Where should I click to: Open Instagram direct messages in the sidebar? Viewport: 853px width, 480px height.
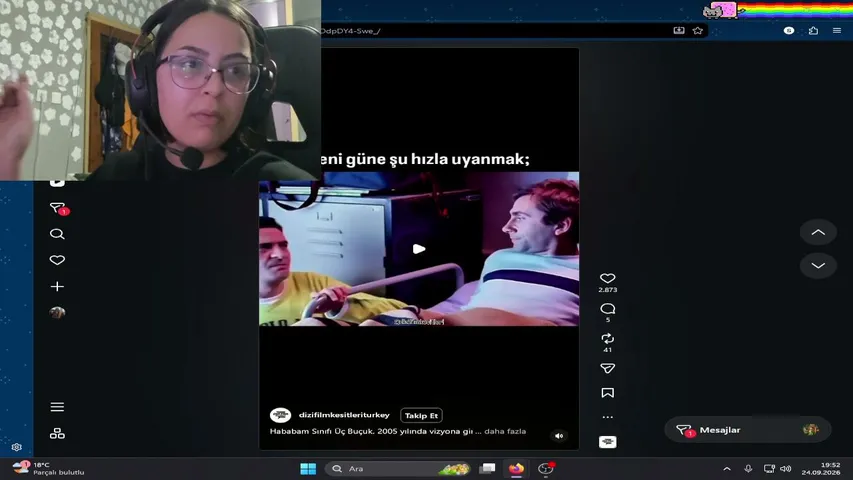[58, 208]
